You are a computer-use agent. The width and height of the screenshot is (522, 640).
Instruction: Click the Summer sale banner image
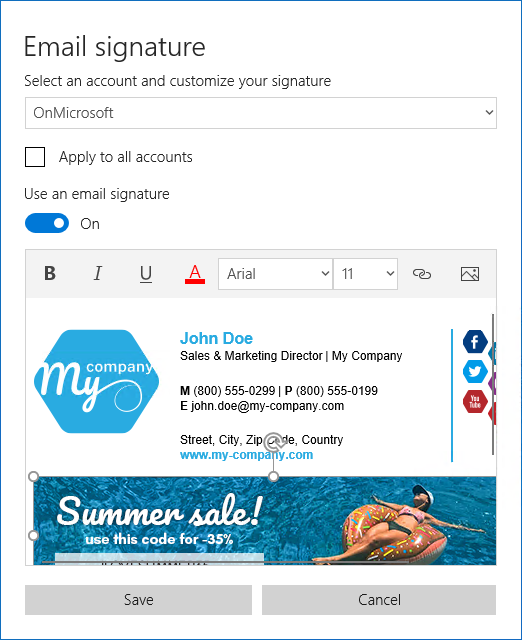tap(264, 520)
